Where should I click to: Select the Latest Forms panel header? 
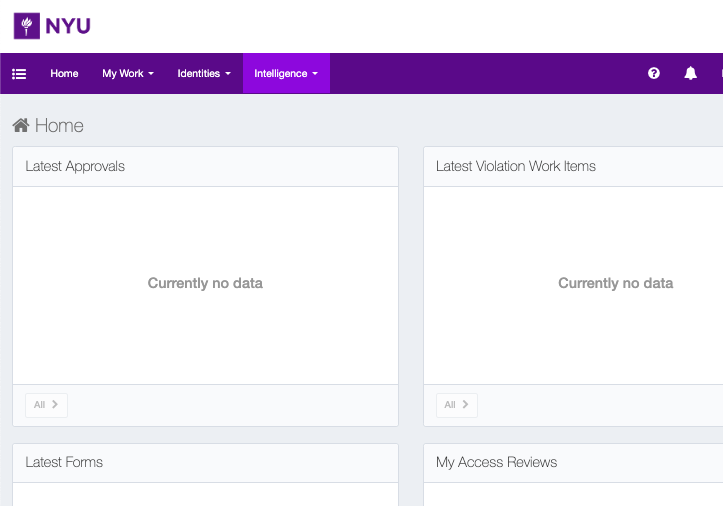pos(64,462)
